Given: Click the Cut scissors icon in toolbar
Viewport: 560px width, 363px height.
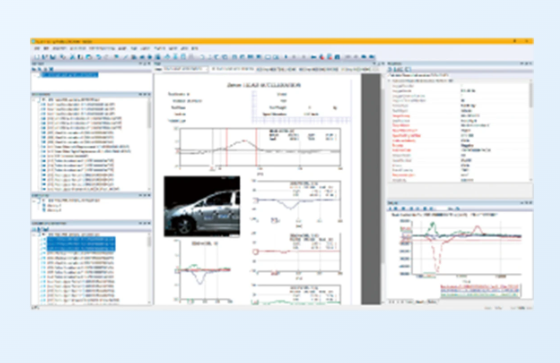Looking at the screenshot, I should pyautogui.click(x=72, y=56).
